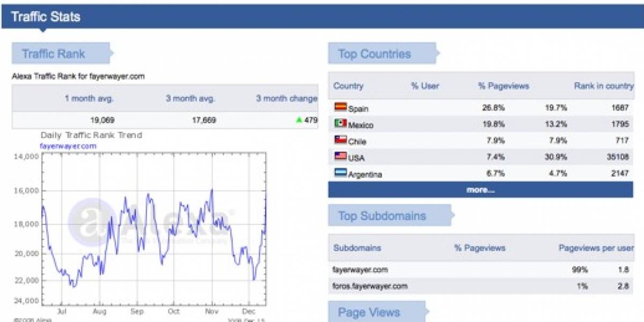The width and height of the screenshot is (644, 322).
Task: Select the Spain country name
Action: point(358,108)
